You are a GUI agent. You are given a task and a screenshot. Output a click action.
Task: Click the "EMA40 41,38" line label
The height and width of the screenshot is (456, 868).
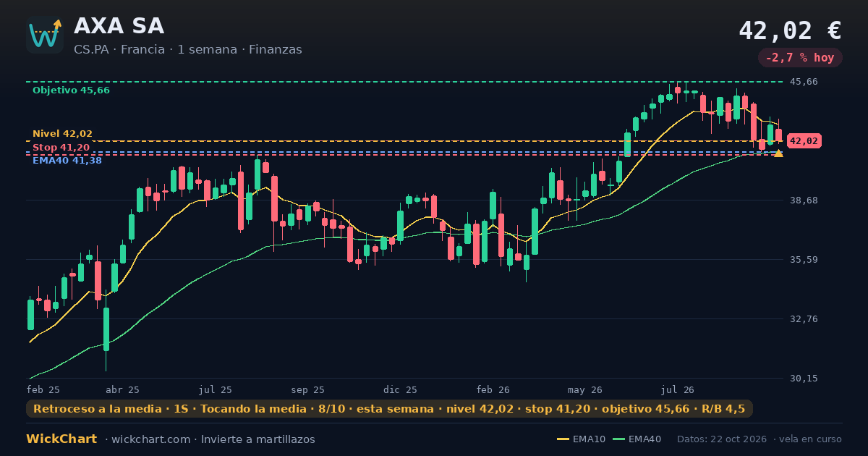[x=67, y=161]
